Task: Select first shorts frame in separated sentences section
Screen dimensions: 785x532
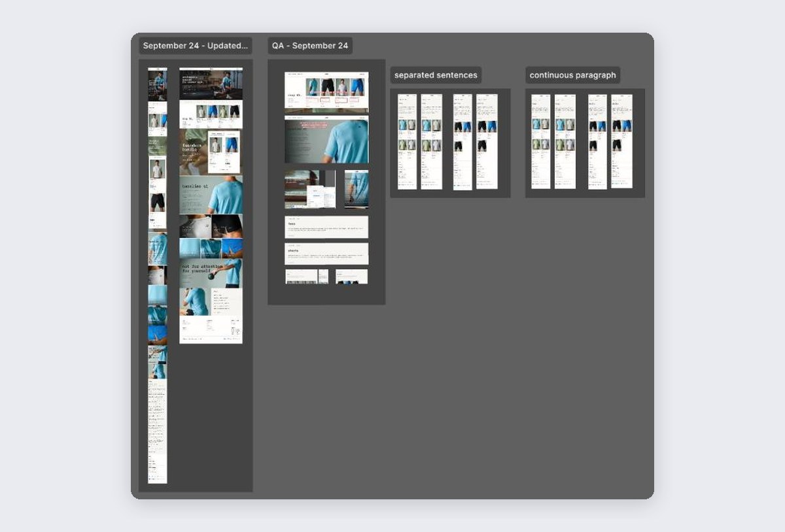Action: [x=462, y=142]
